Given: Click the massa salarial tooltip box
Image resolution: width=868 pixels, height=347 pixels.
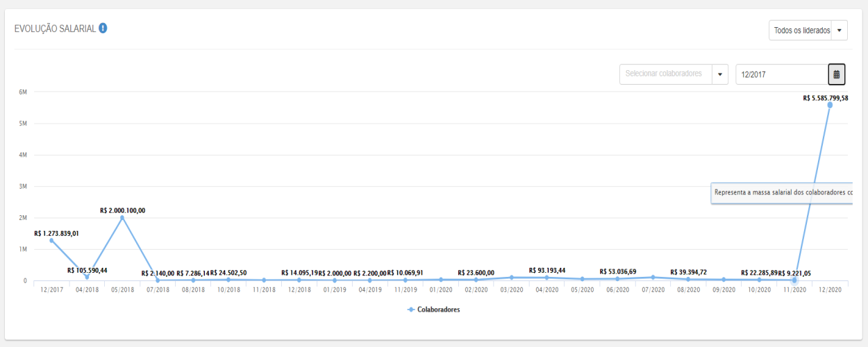Looking at the screenshot, I should 781,192.
